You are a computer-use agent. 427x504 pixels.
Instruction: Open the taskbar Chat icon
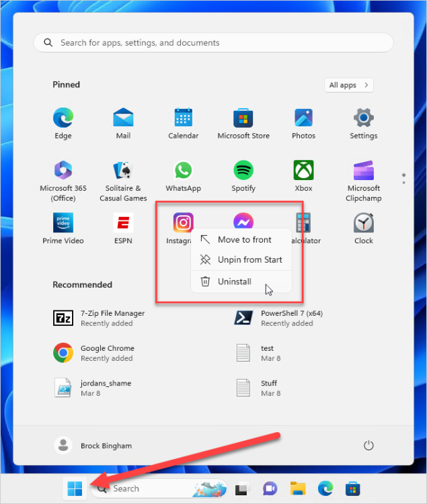tap(270, 489)
